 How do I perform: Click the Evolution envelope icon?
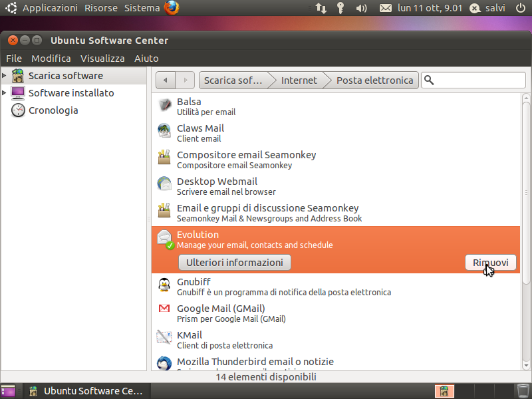[x=166, y=239]
